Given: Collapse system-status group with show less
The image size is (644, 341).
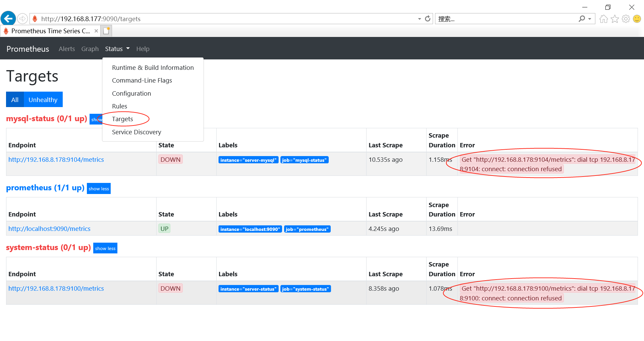Looking at the screenshot, I should (x=105, y=248).
